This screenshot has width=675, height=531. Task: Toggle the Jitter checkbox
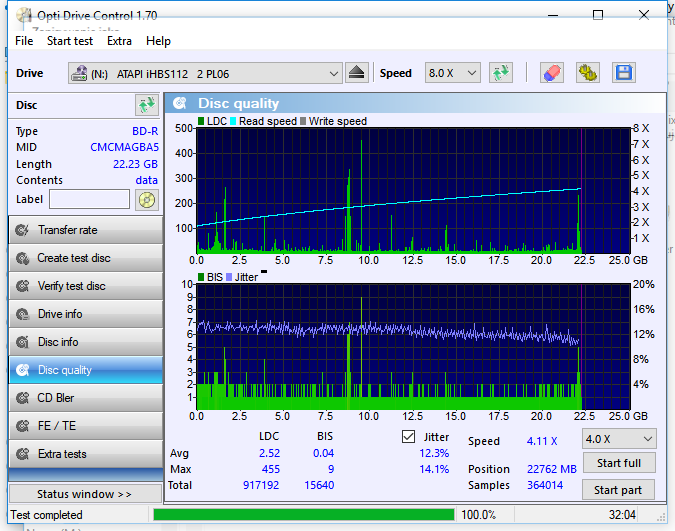pyautogui.click(x=408, y=437)
